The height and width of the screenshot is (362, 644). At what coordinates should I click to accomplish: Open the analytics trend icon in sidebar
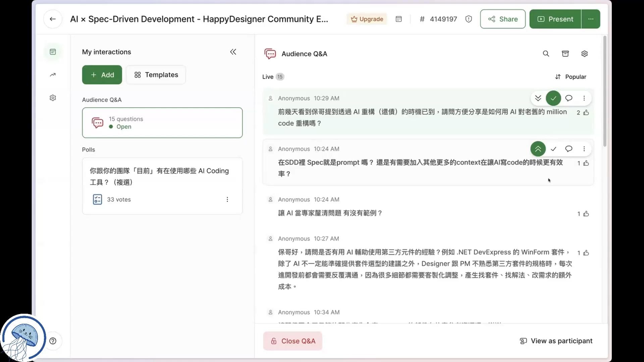click(x=53, y=75)
